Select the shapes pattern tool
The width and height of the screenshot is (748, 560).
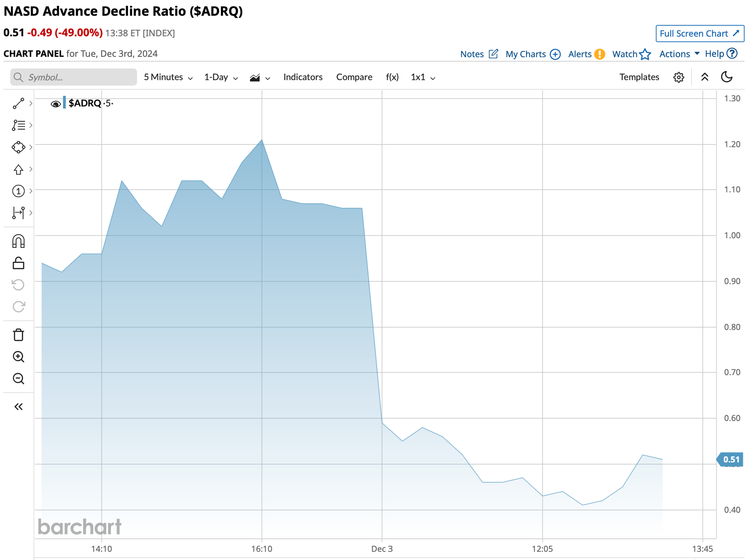pyautogui.click(x=18, y=147)
